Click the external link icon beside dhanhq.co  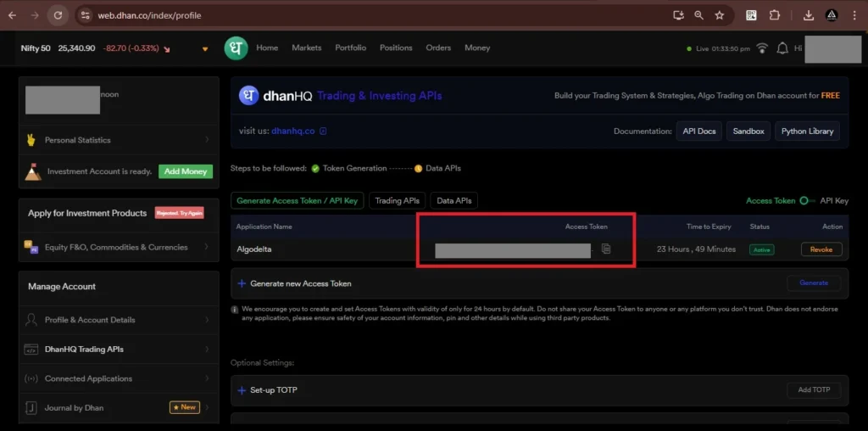coord(323,132)
